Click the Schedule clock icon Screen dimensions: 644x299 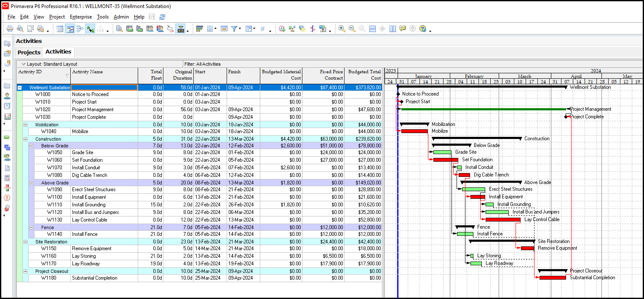pyautogui.click(x=282, y=29)
